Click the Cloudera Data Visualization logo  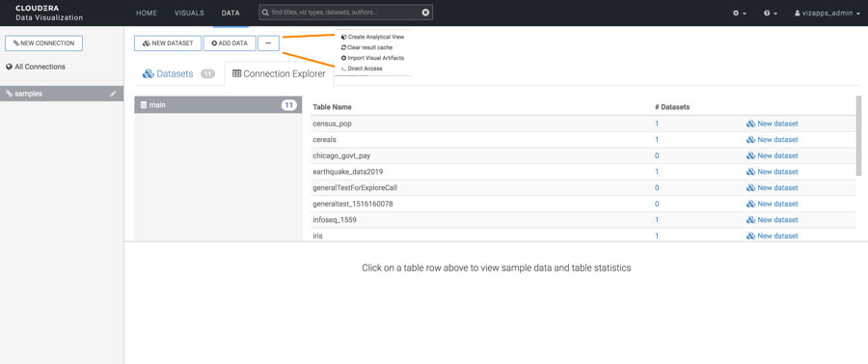coord(49,13)
